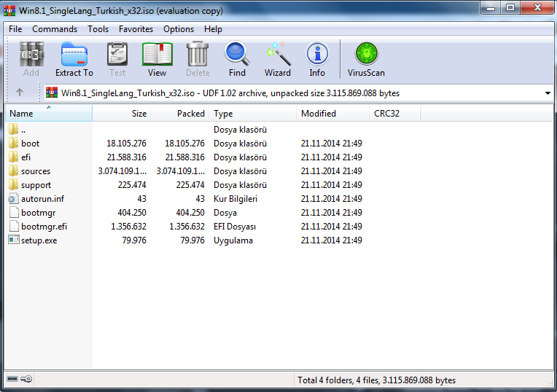The image size is (557, 392).
Task: Click the Extract To toolbar icon
Action: coord(74,54)
